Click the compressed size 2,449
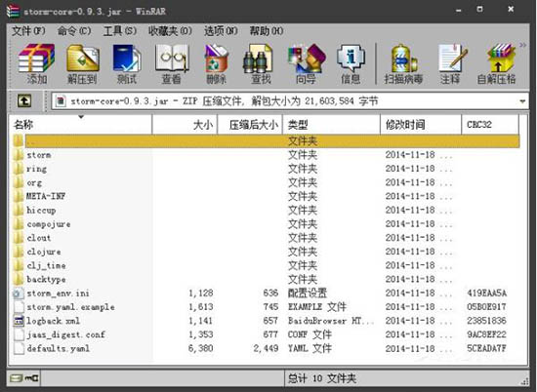 point(267,348)
